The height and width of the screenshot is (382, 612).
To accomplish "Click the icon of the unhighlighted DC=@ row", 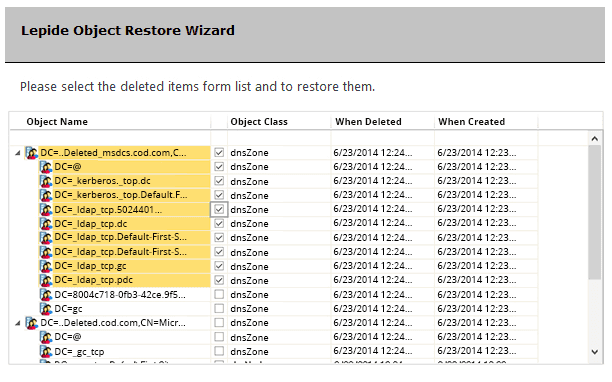I will pyautogui.click(x=46, y=337).
